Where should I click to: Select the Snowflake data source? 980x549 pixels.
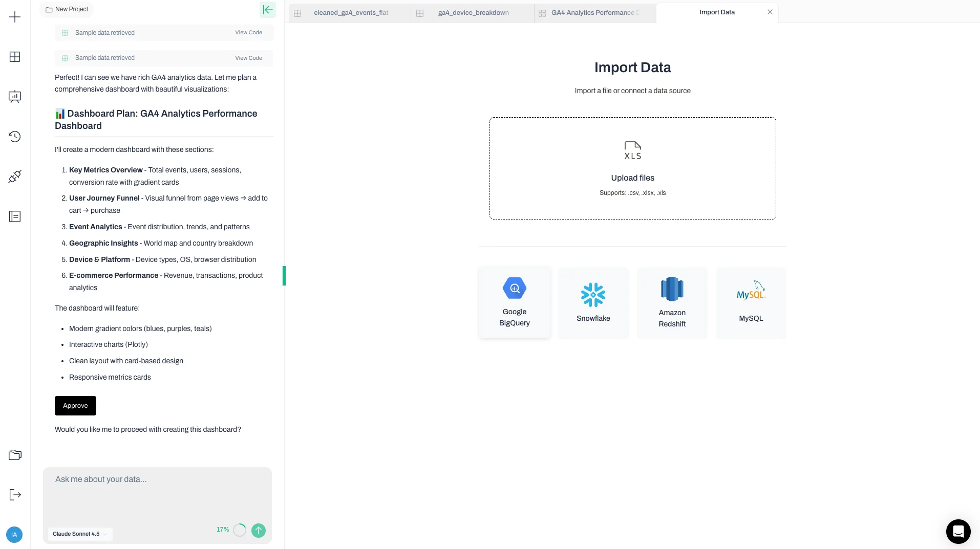tap(593, 303)
